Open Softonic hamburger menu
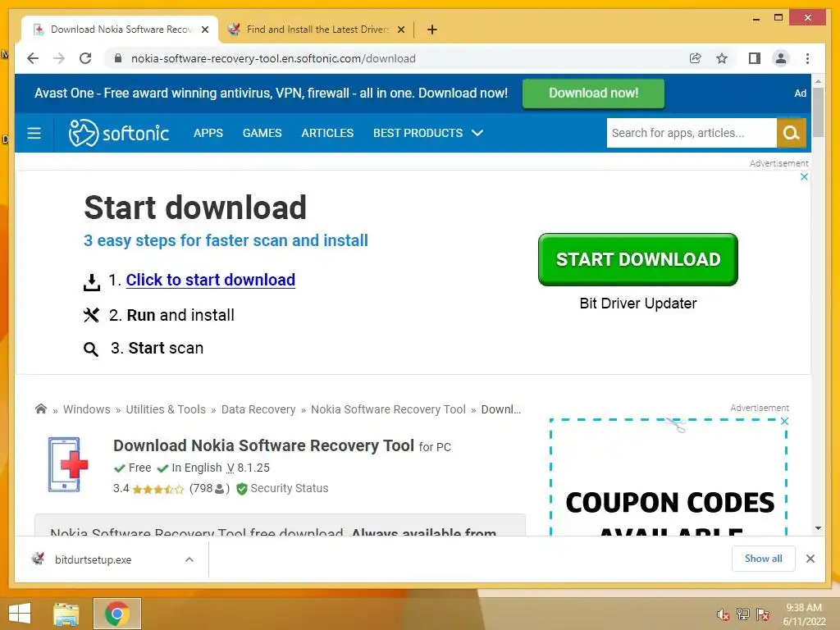Viewport: 840px width, 630px height. click(x=34, y=133)
